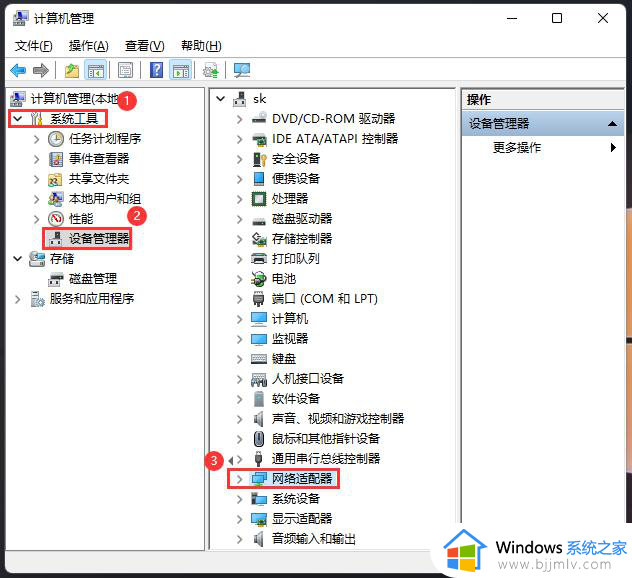The image size is (632, 578).
Task: Expand the 端口 (COM 和 LPT) category
Action: [239, 299]
